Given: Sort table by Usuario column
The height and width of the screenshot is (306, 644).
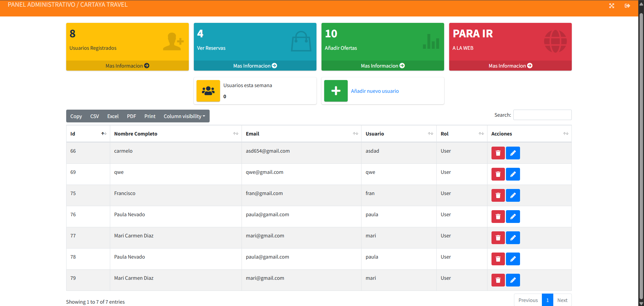Looking at the screenshot, I should coord(399,134).
